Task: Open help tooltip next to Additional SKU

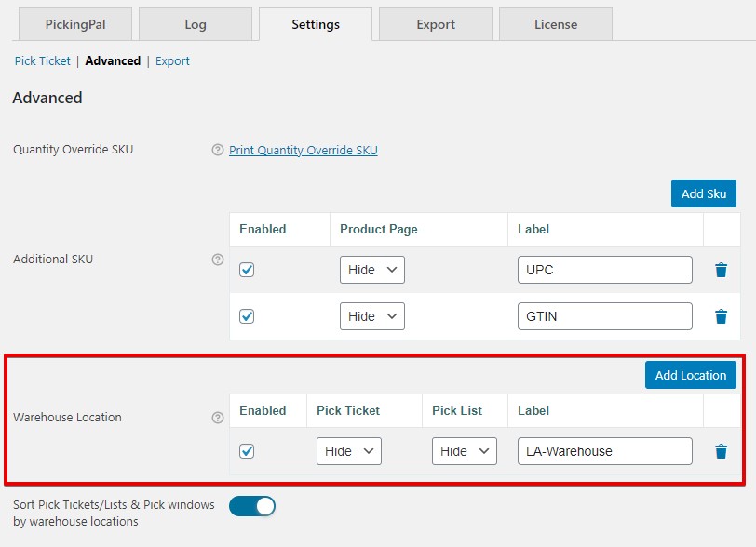Action: 217,260
